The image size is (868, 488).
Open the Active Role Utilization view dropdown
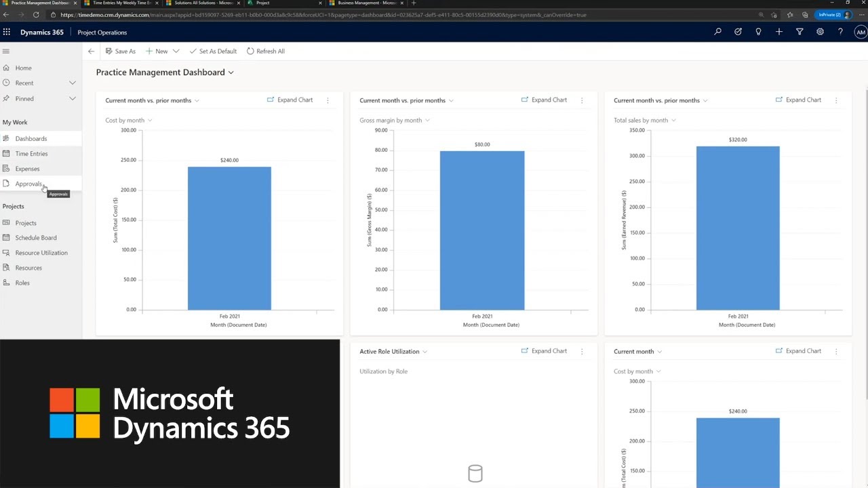pyautogui.click(x=425, y=351)
